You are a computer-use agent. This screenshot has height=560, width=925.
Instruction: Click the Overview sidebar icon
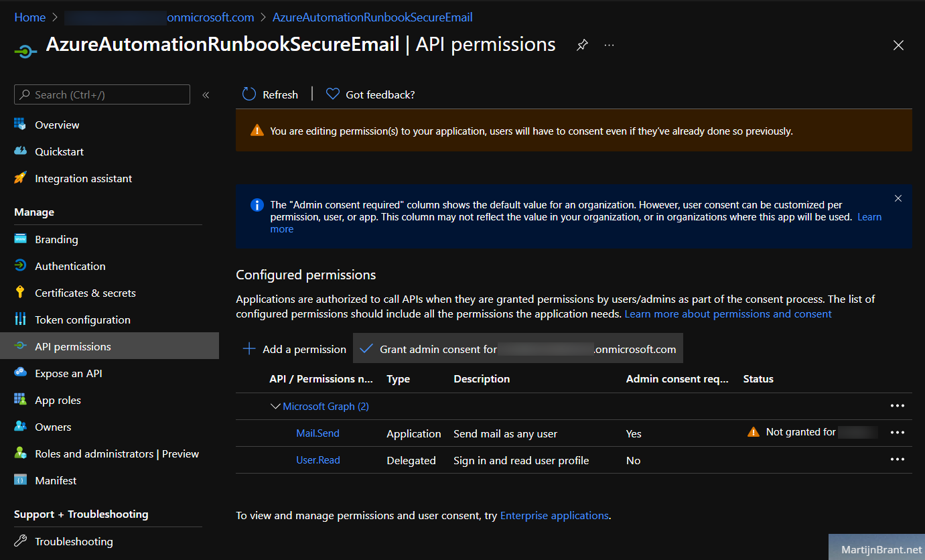pyautogui.click(x=20, y=125)
